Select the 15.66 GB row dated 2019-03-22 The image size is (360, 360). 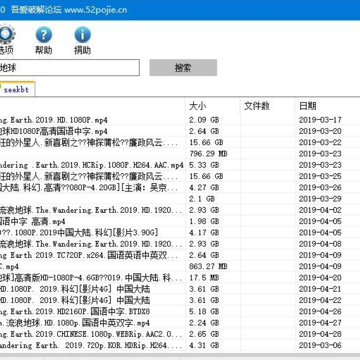tap(180, 142)
